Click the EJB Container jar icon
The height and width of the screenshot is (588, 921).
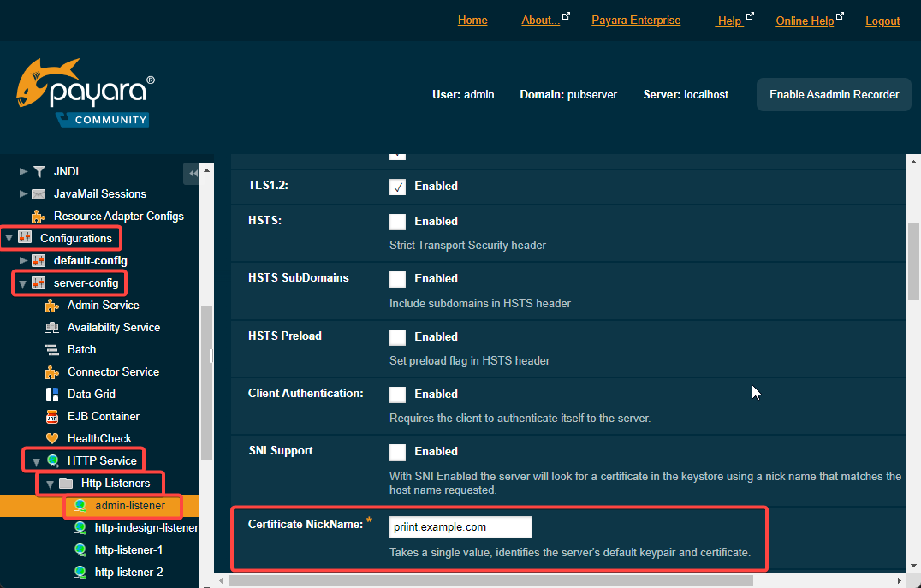click(x=52, y=417)
